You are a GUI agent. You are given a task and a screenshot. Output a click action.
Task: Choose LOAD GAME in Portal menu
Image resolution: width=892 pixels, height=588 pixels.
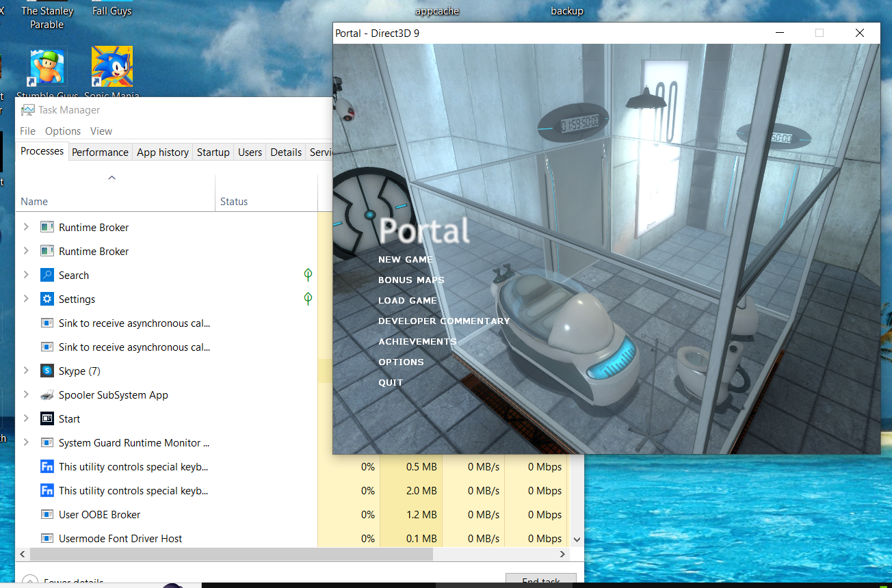click(408, 301)
